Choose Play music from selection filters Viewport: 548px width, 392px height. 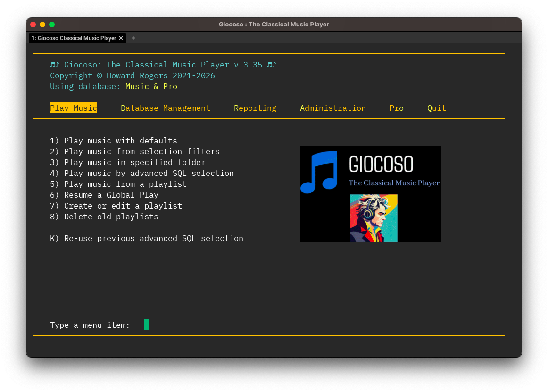135,151
